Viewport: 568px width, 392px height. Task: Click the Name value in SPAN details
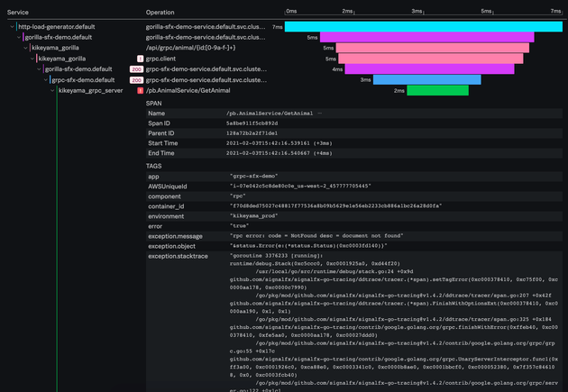[x=270, y=114]
